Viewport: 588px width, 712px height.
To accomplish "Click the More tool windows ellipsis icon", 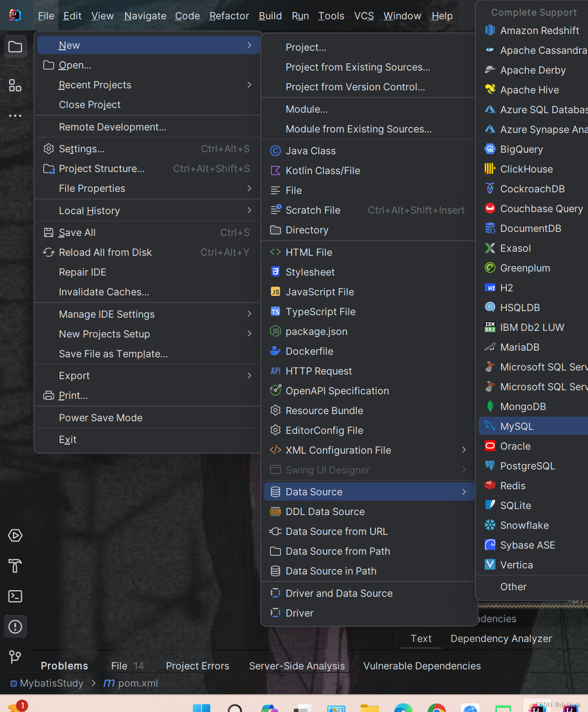I will point(15,116).
